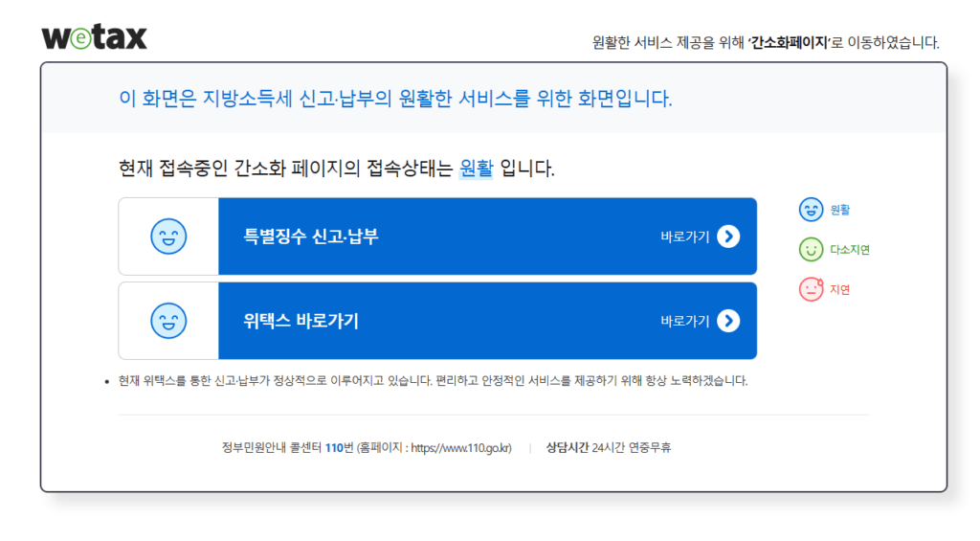Viewport: 980px width, 541px height.
Task: Click the 110번 call center number
Action: (339, 448)
